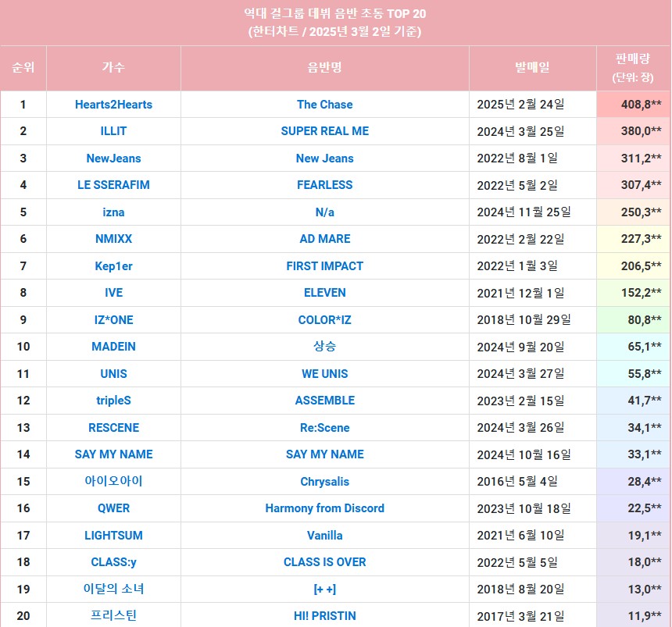
Task: Open the HI! PRISTIN album link
Action: [x=324, y=616]
